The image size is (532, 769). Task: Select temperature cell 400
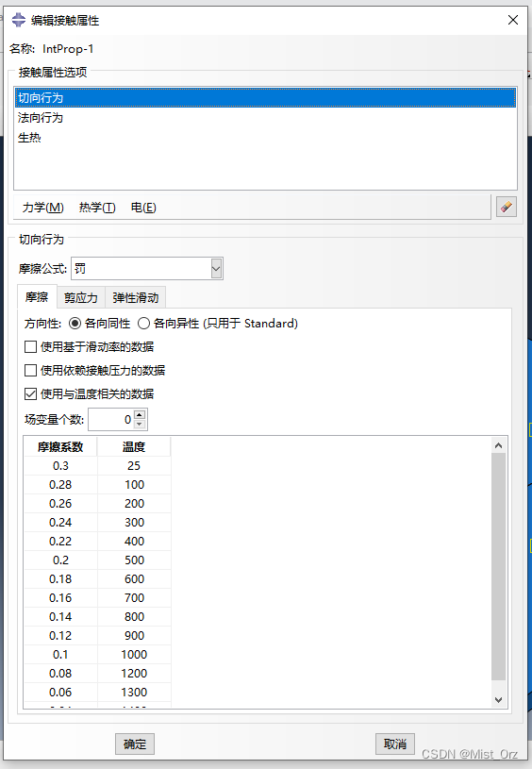pyautogui.click(x=134, y=542)
